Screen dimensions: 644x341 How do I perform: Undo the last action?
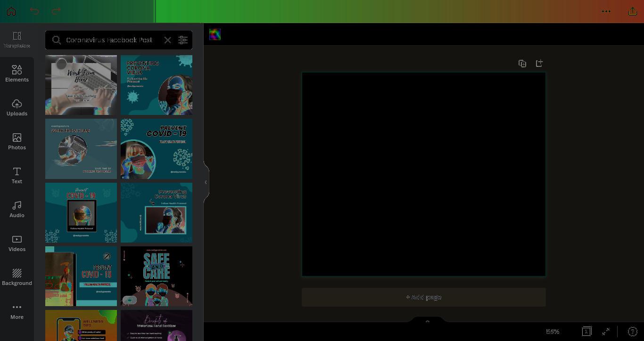click(x=34, y=11)
